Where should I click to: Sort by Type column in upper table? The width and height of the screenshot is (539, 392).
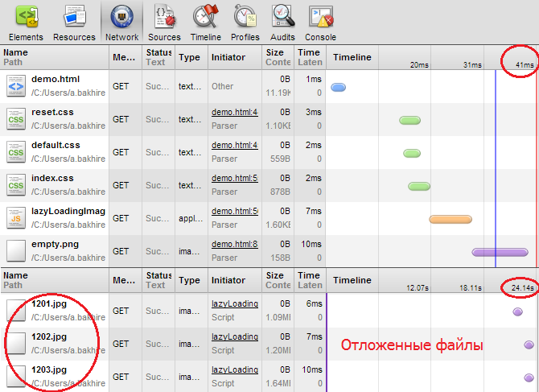point(191,57)
